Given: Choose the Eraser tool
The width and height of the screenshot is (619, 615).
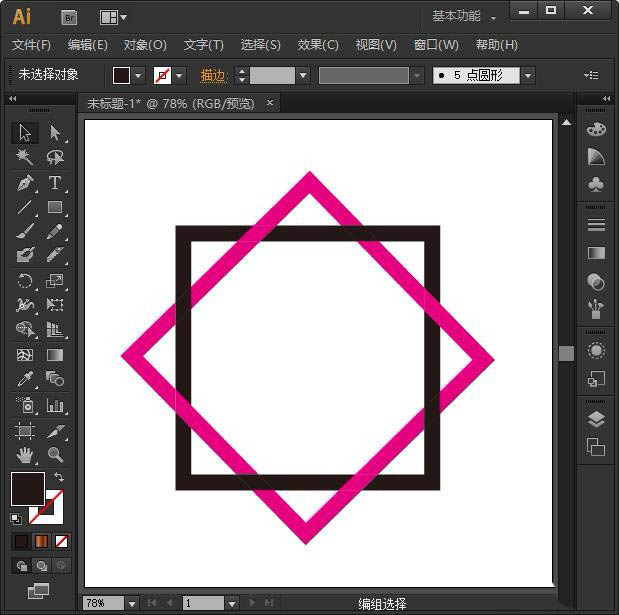Looking at the screenshot, I should (55, 255).
